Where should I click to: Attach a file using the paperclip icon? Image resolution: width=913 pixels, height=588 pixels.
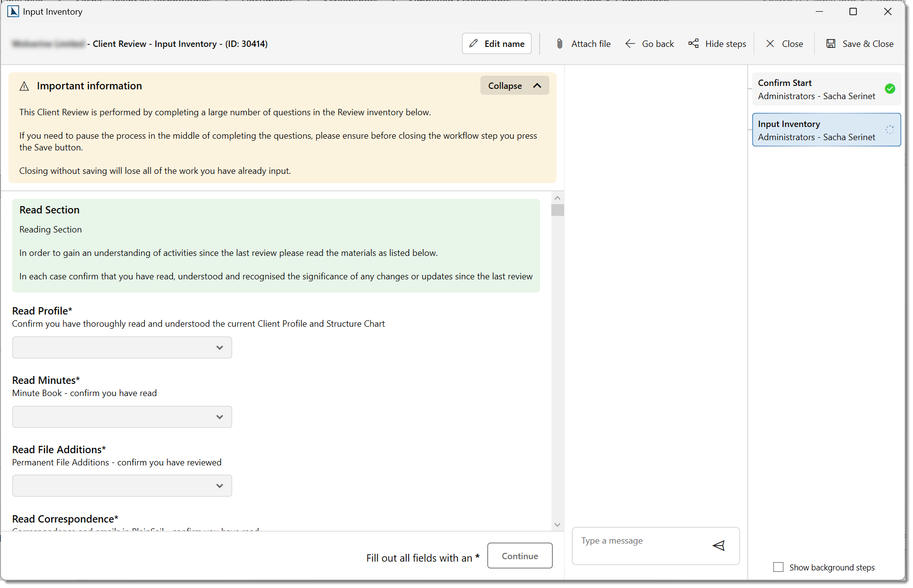click(x=560, y=43)
